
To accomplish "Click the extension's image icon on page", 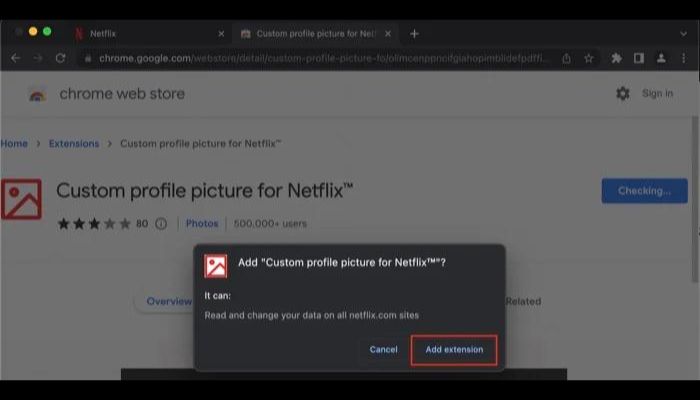I will tap(21, 199).
